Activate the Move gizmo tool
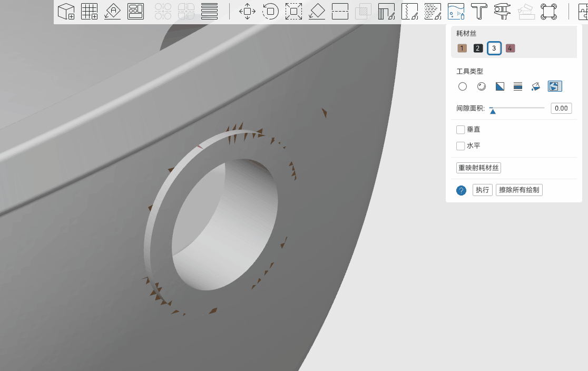Viewport: 588px width, 371px height. (x=247, y=11)
